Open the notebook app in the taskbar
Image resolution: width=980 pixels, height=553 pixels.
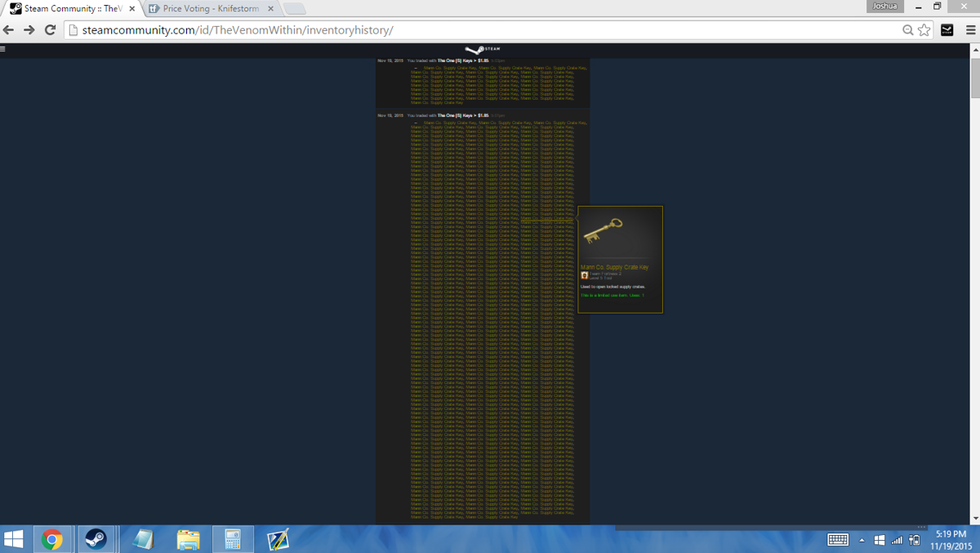tap(143, 539)
